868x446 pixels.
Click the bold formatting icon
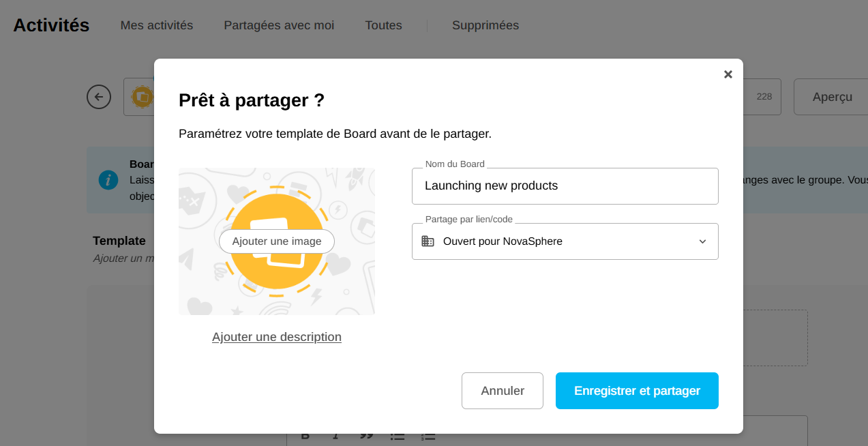coord(305,436)
